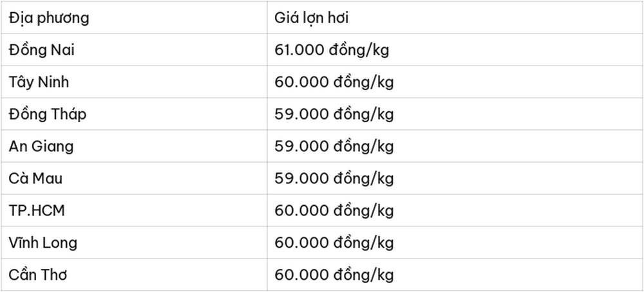
Task: Select the price cell beside An Giang
Action: (x=455, y=146)
